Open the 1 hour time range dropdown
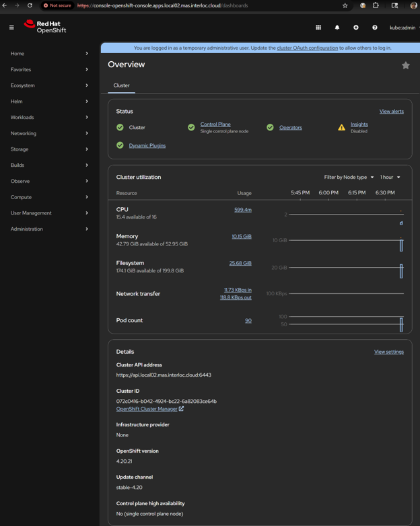The height and width of the screenshot is (526, 420). point(390,177)
